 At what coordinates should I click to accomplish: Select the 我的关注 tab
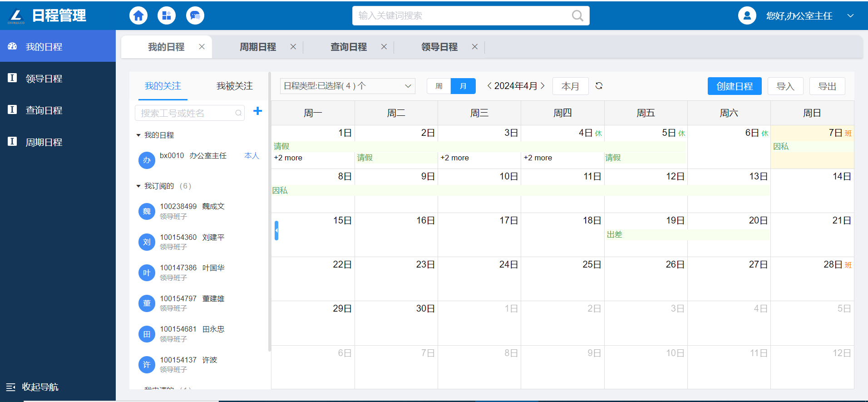[x=163, y=86]
